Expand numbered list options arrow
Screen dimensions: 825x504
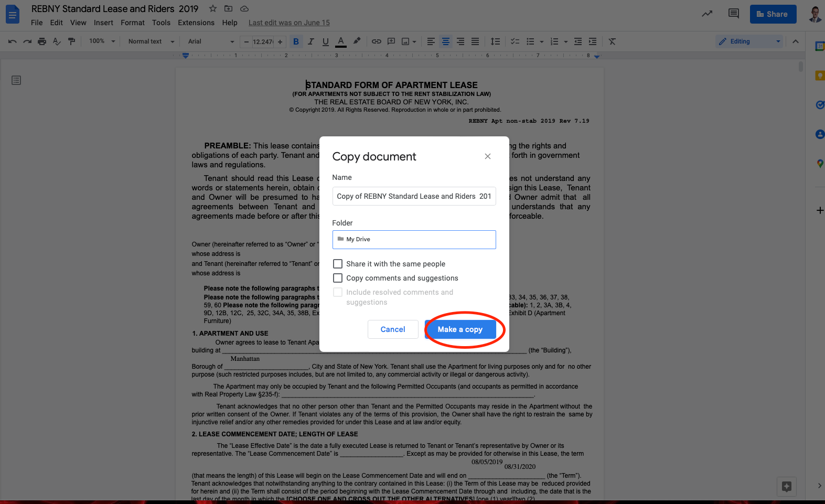point(566,41)
